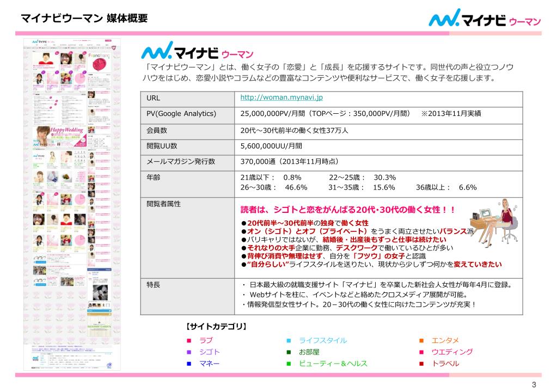Image resolution: width=557 pixels, height=392 pixels.
Task: Open the http://woman.mynavi.jp link
Action: [281, 97]
